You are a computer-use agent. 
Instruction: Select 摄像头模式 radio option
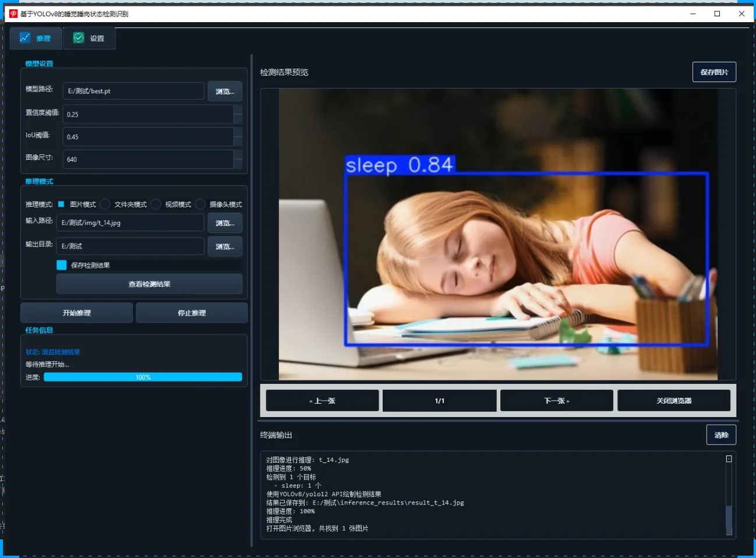pos(219,204)
